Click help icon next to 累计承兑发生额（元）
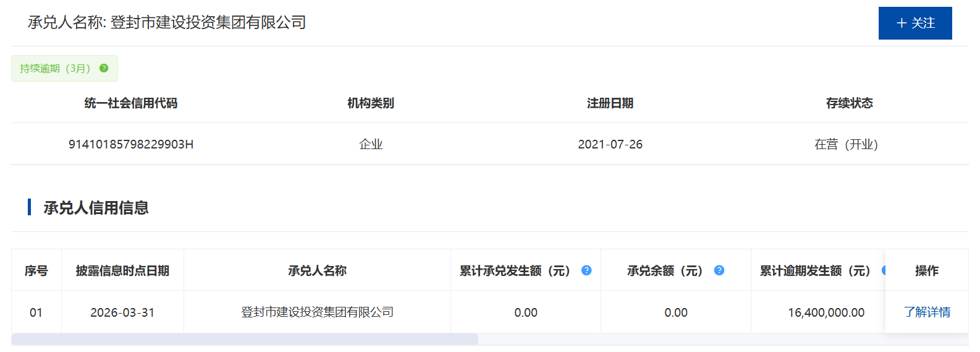The height and width of the screenshot is (352, 980). point(586,270)
